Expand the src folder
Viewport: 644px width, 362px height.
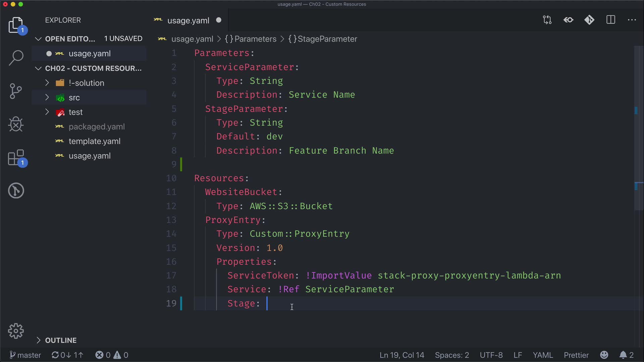click(74, 98)
